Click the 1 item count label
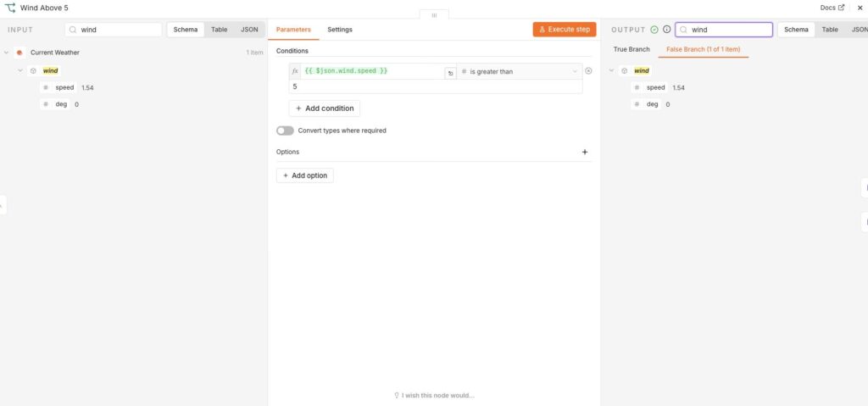868x406 pixels. pyautogui.click(x=254, y=53)
